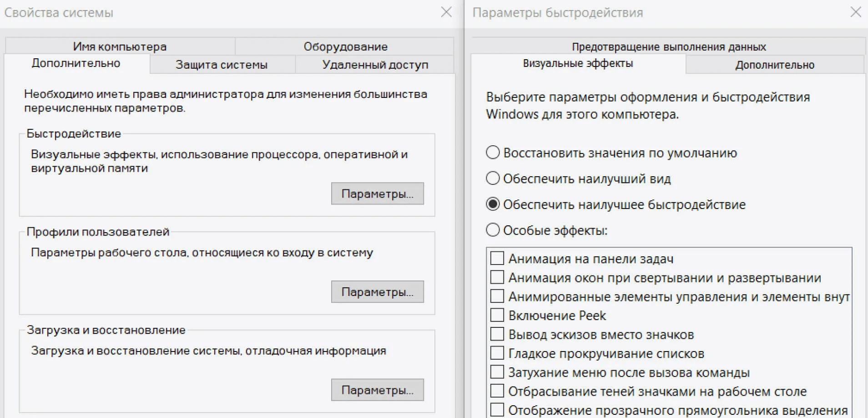This screenshot has width=868, height=418.
Task: Open Параметры for Профили пользователей
Action: point(377,292)
